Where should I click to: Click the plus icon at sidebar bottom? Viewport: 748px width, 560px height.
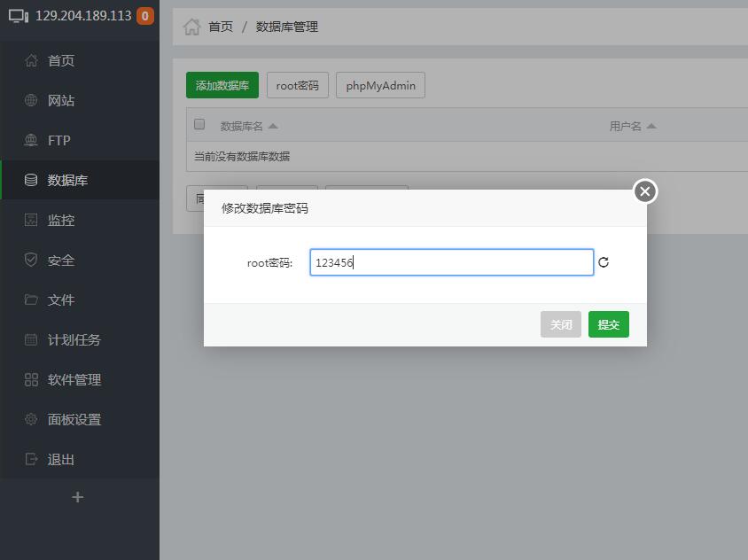point(78,497)
